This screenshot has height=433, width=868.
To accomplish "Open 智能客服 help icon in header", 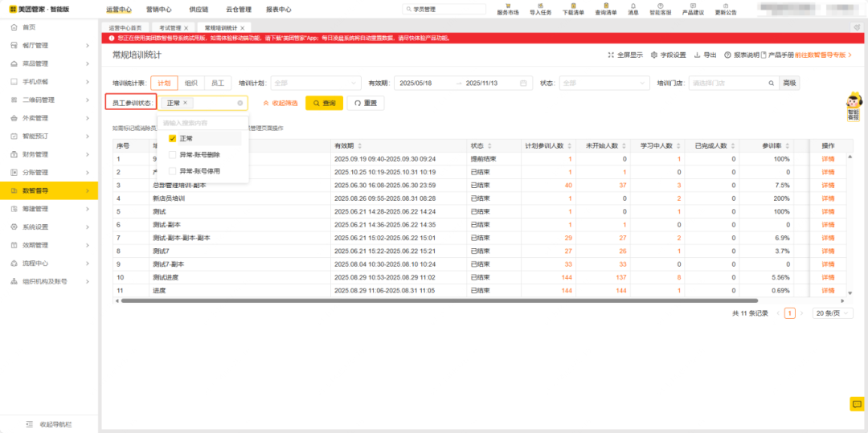I will [x=660, y=6].
